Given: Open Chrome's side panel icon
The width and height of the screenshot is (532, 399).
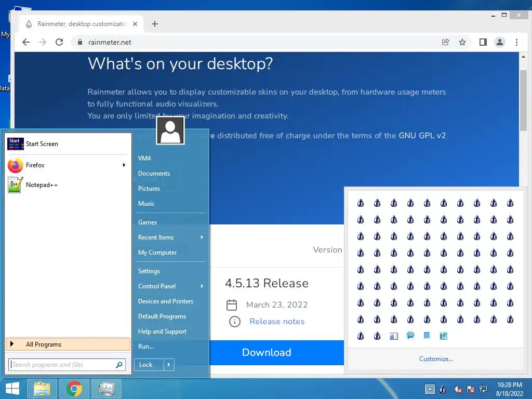Looking at the screenshot, I should pyautogui.click(x=483, y=42).
